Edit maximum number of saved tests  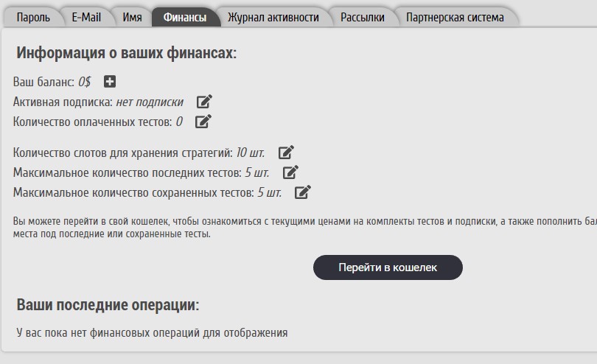(x=302, y=192)
